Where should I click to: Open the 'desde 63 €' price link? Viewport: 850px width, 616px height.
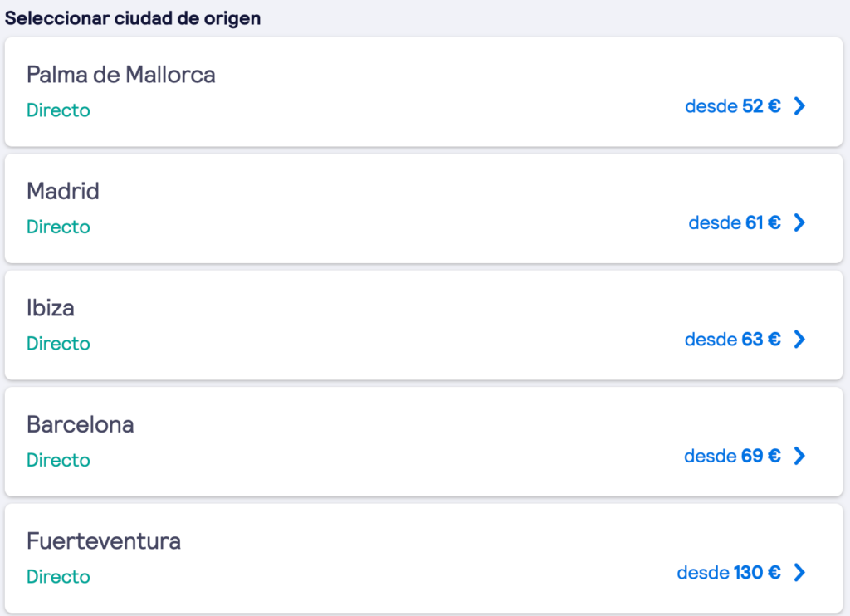click(732, 339)
